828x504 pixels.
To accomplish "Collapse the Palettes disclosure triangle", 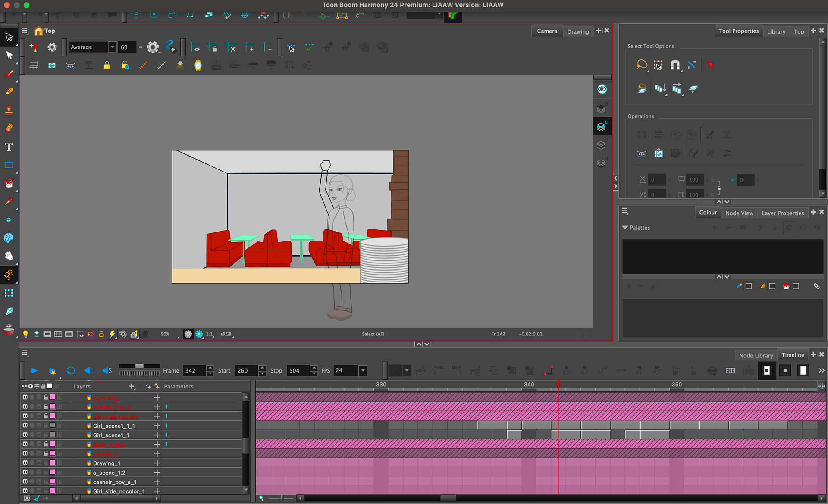I will [x=625, y=228].
